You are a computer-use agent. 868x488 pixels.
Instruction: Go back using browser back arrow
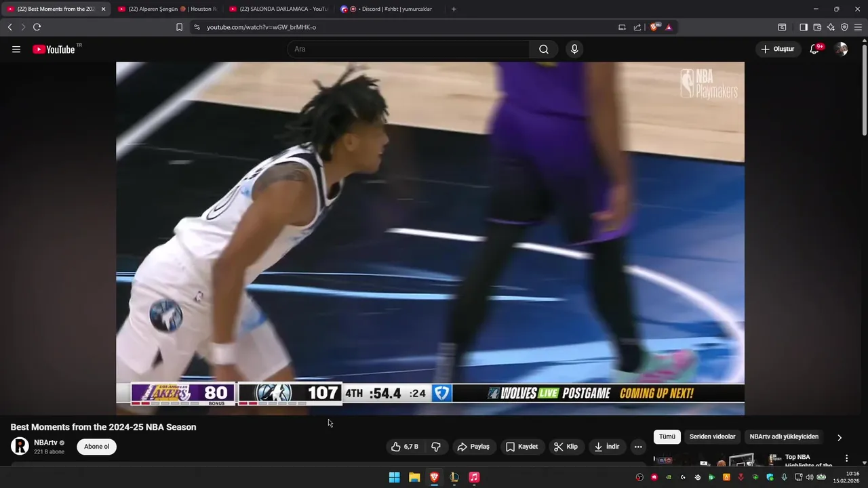click(9, 27)
